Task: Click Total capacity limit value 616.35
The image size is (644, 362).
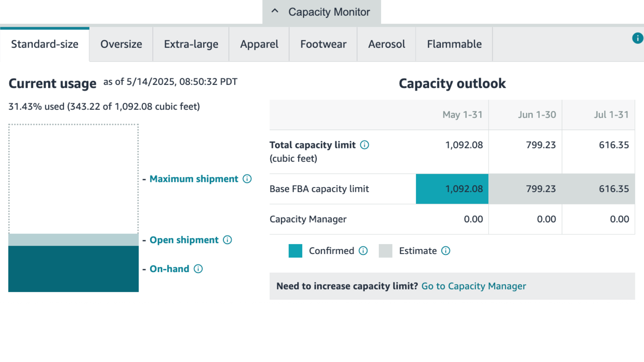Action: tap(614, 145)
